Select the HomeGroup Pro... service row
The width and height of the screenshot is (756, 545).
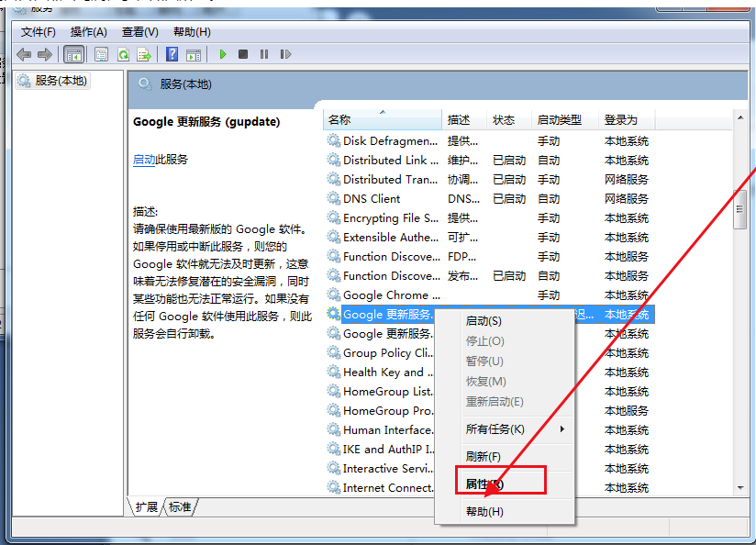tap(380, 411)
